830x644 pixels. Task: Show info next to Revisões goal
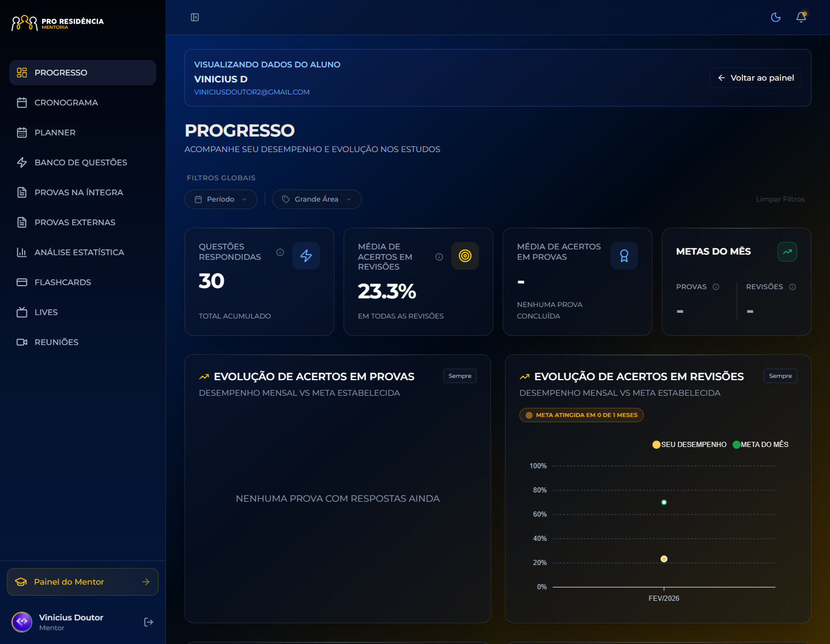[x=793, y=287]
